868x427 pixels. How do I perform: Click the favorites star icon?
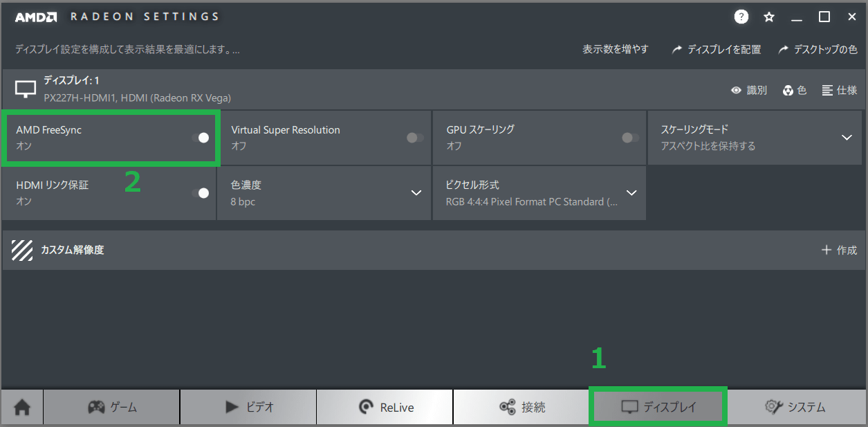click(768, 17)
